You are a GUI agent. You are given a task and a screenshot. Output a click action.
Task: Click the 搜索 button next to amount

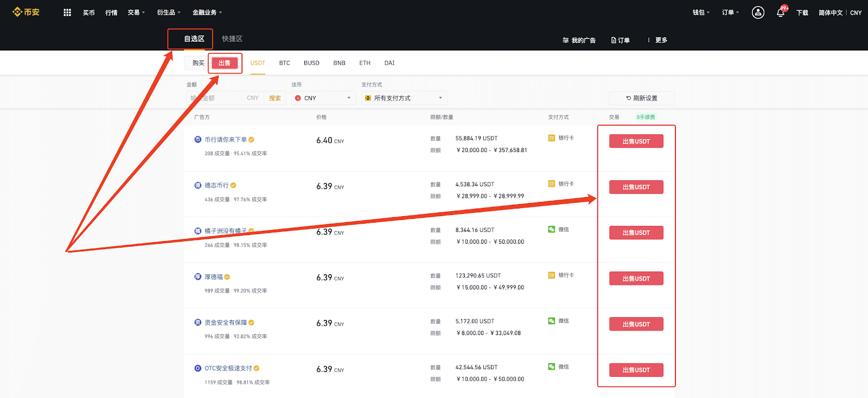(275, 98)
